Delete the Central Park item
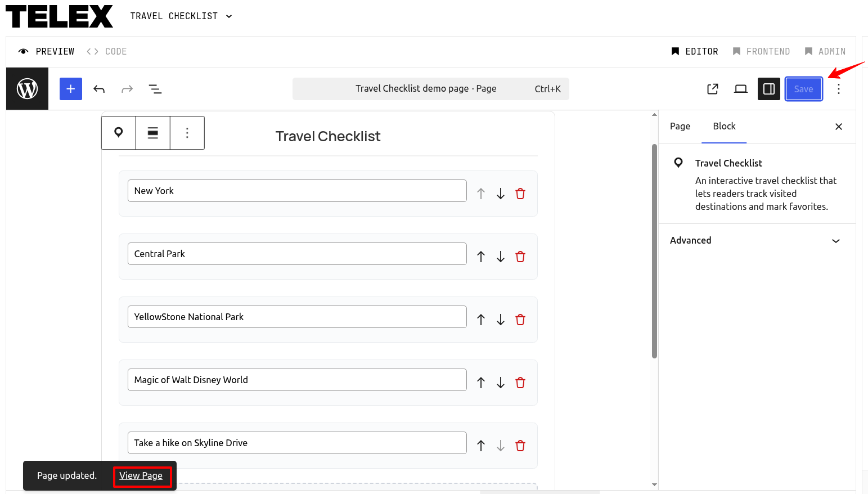The image size is (868, 494). click(520, 257)
